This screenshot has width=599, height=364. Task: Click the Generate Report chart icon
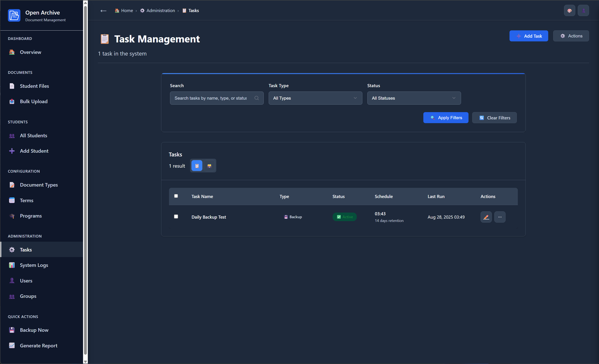pyautogui.click(x=12, y=345)
